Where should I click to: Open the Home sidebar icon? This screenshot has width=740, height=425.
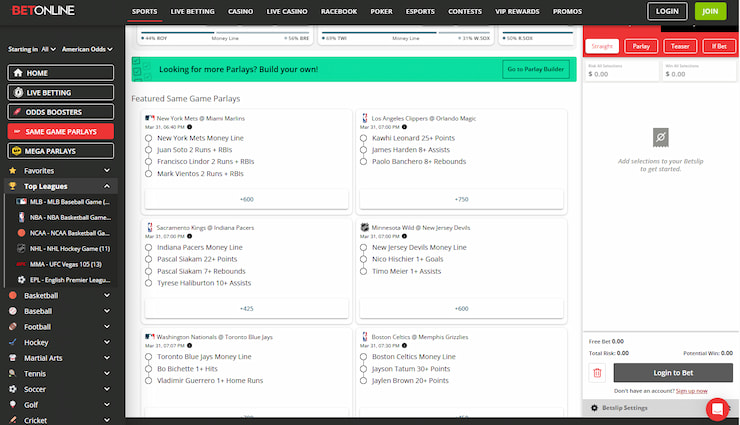(17, 73)
